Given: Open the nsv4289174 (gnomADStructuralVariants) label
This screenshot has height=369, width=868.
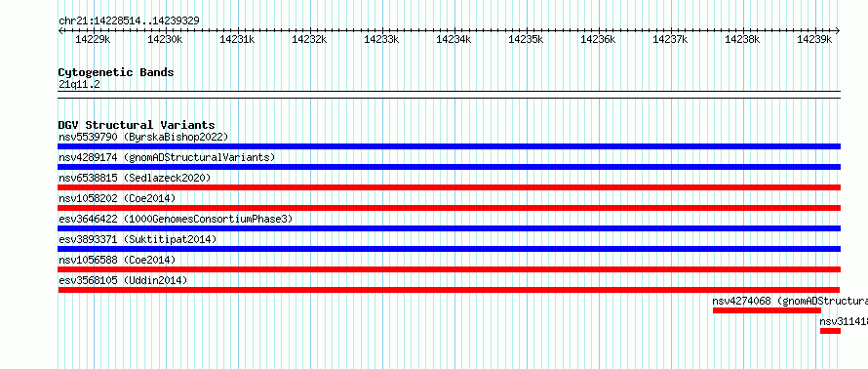Looking at the screenshot, I should [x=167, y=157].
